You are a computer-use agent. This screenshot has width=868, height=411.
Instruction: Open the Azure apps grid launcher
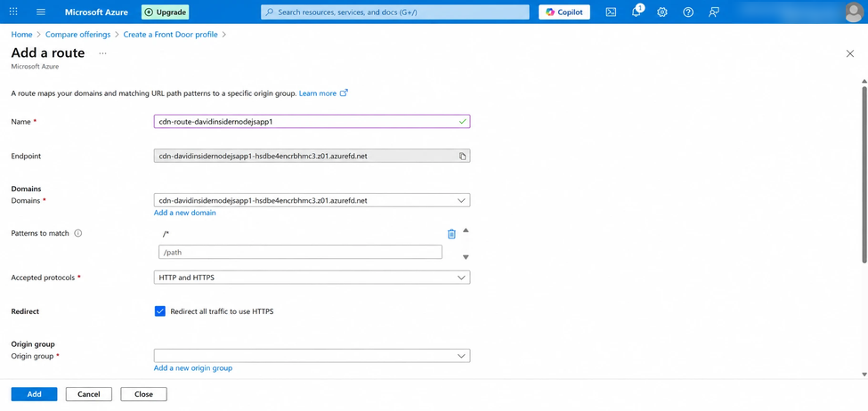tap(14, 12)
